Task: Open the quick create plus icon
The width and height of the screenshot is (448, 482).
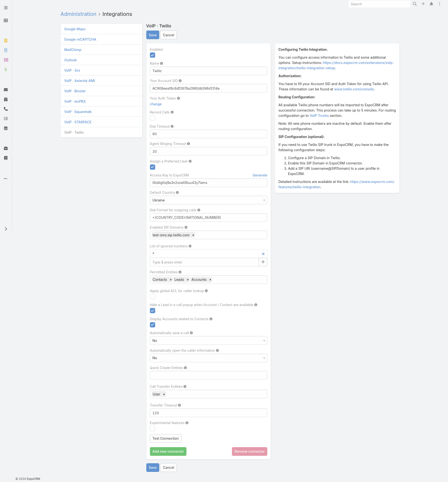Action: [423, 4]
